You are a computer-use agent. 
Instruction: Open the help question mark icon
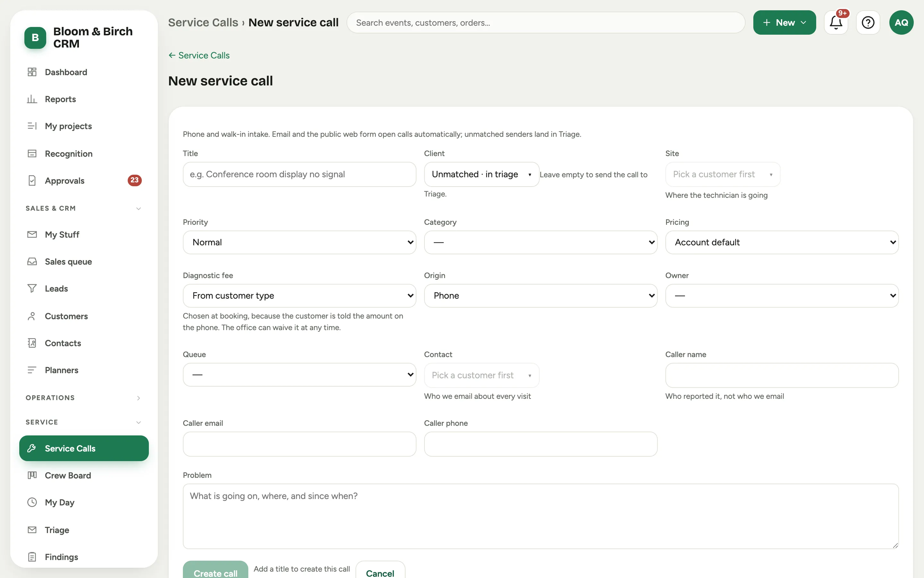coord(868,22)
